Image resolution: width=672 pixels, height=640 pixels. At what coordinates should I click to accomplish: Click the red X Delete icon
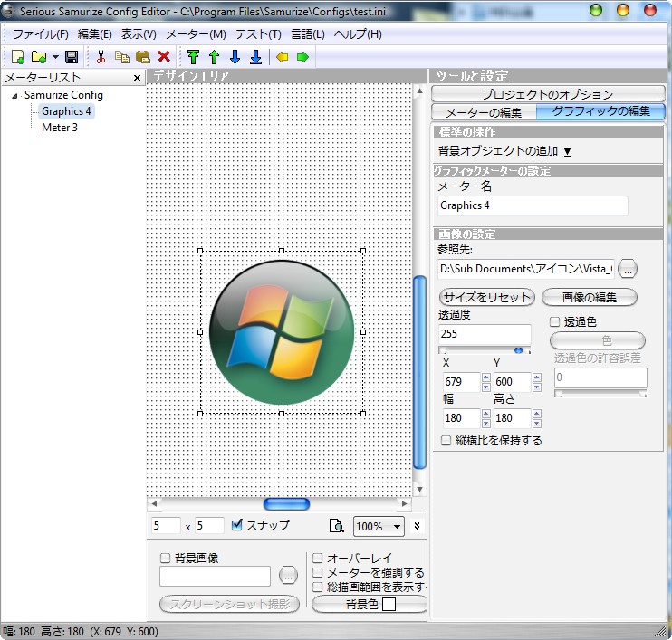coord(164,56)
